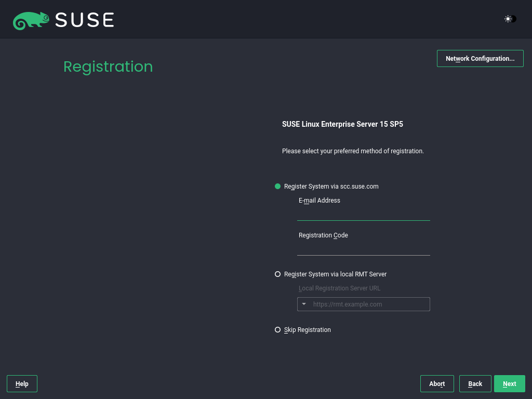The width and height of the screenshot is (532, 399).
Task: Abort the installation
Action: 437,383
